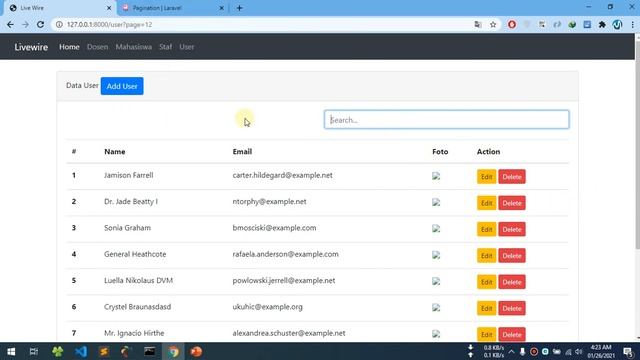Open the terminal window from taskbar
The width and height of the screenshot is (640, 360).
[x=149, y=351]
